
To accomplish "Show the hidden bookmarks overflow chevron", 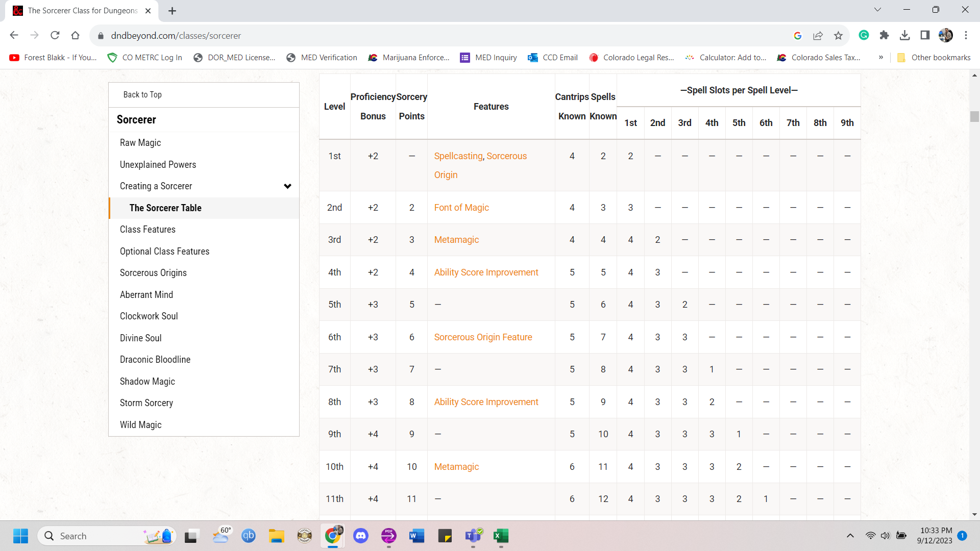I will (x=881, y=57).
